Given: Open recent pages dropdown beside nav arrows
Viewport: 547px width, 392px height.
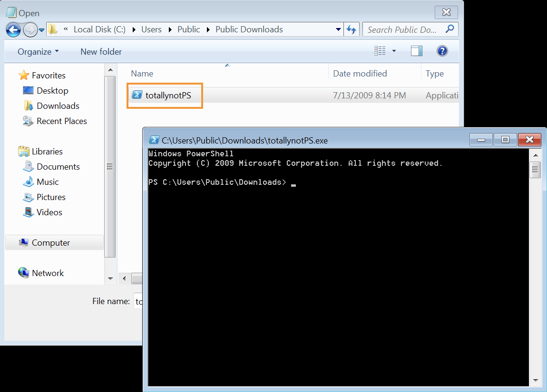Looking at the screenshot, I should pos(41,30).
